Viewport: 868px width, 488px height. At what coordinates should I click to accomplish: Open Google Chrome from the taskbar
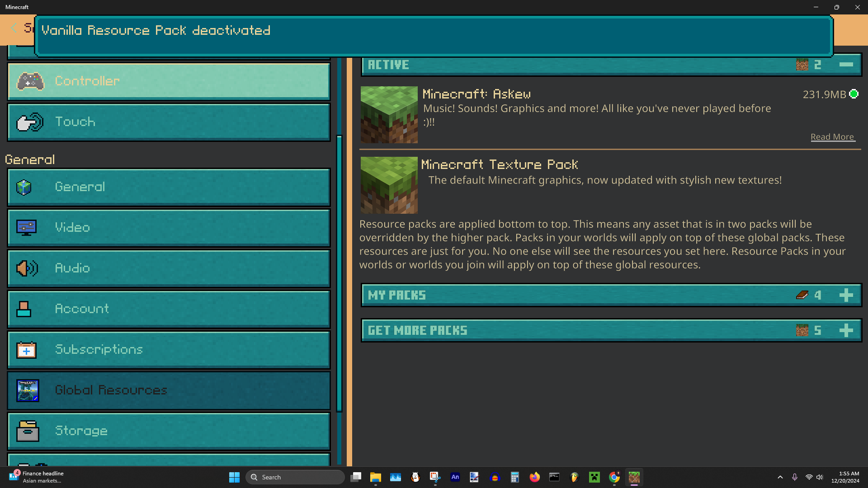click(x=614, y=477)
